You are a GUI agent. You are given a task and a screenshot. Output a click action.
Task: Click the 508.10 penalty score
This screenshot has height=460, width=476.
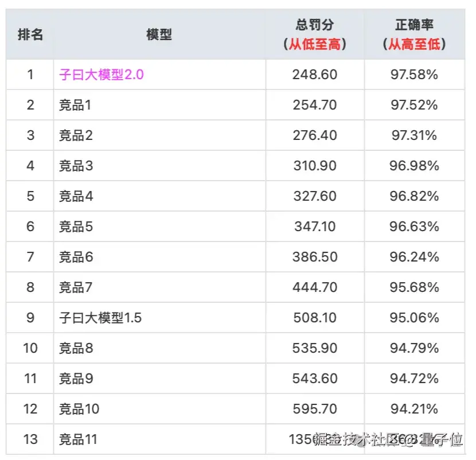(314, 318)
